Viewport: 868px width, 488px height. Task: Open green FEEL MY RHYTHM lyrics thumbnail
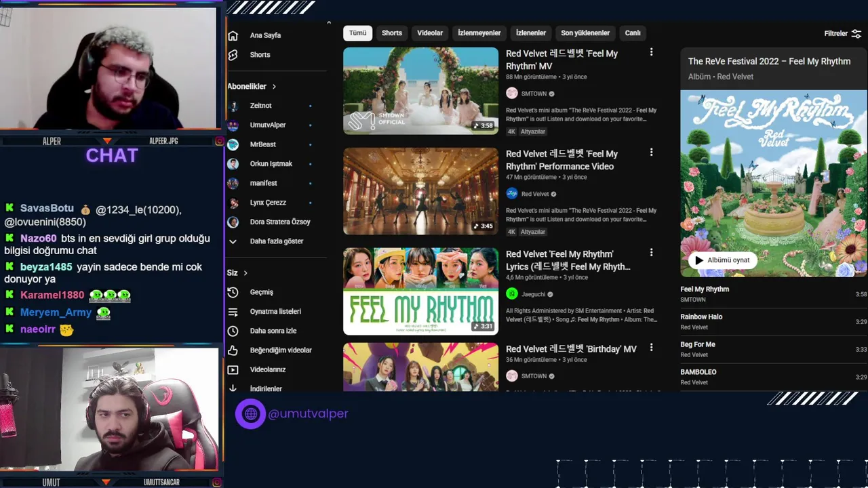tap(420, 291)
